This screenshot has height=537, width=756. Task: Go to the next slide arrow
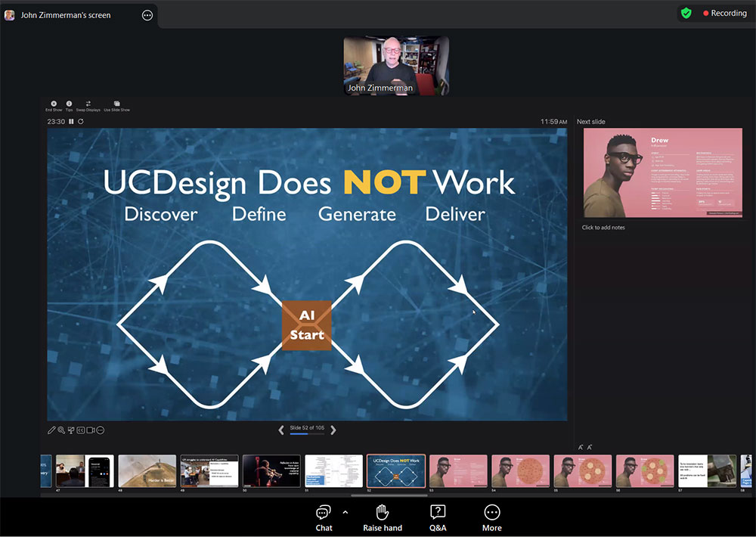coord(333,430)
